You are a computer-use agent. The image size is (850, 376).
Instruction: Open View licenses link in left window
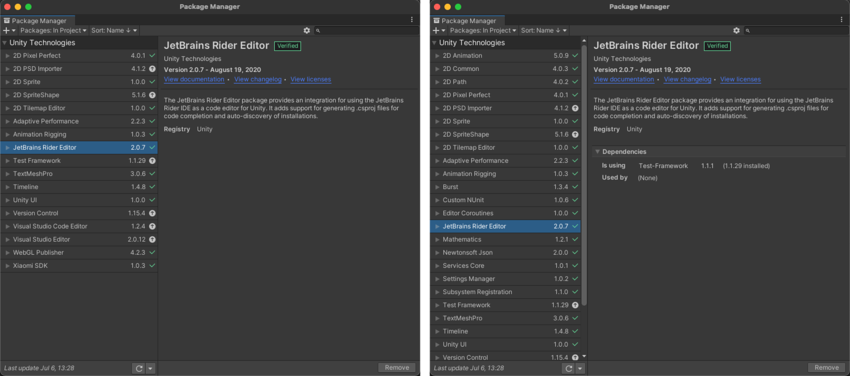coord(311,80)
